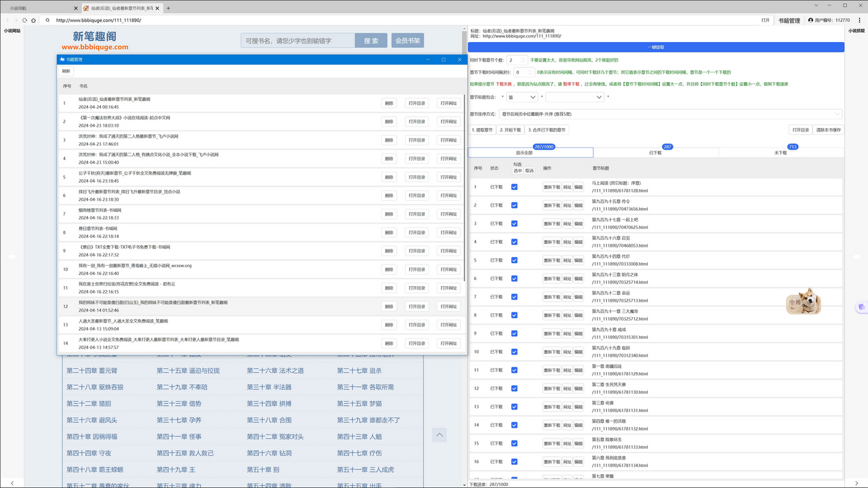This screenshot has width=868, height=488.
Task: Click the scroll-to-top arrow on the webpage
Action: 439,434
